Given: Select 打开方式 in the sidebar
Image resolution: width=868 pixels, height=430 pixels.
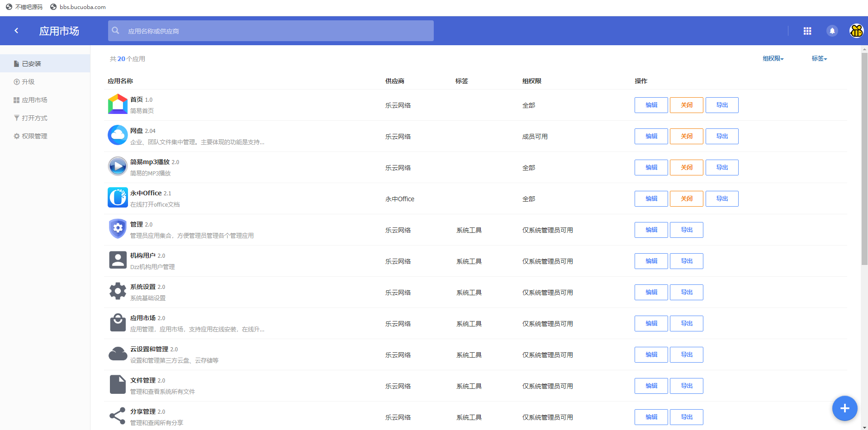Looking at the screenshot, I should pos(34,118).
